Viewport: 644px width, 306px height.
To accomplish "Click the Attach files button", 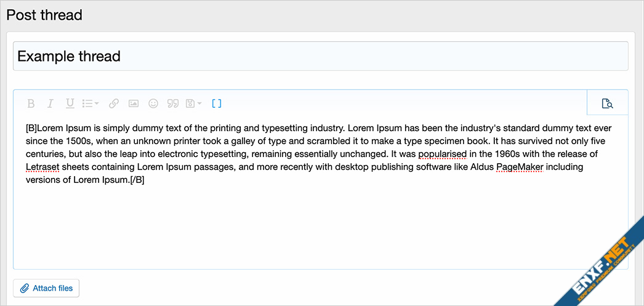I will click(x=46, y=288).
